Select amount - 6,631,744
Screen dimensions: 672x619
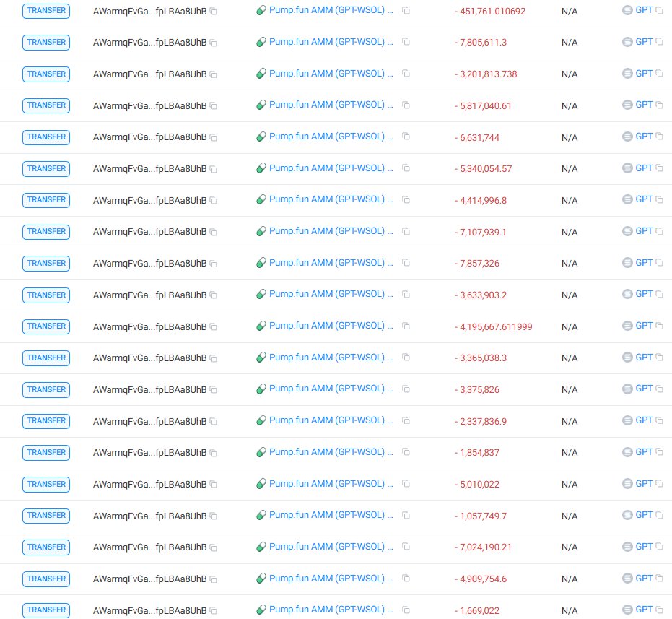pos(477,138)
